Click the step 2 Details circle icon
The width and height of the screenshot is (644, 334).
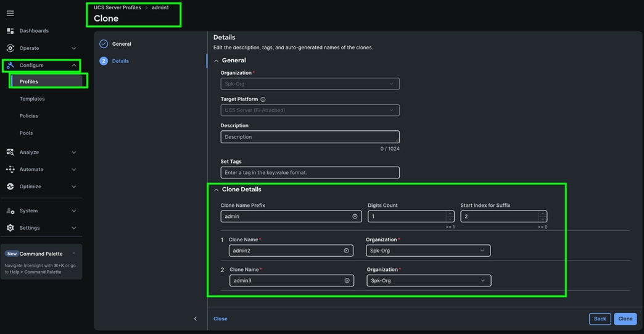pos(104,61)
